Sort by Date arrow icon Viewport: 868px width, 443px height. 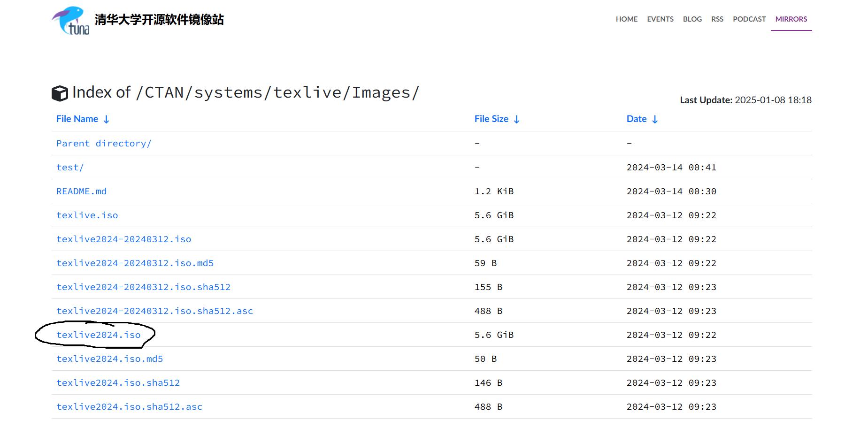(x=655, y=119)
